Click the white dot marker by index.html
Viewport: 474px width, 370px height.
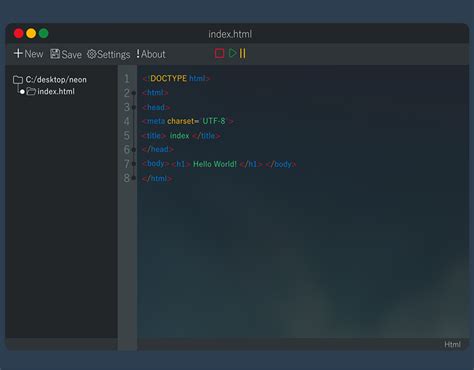(22, 92)
